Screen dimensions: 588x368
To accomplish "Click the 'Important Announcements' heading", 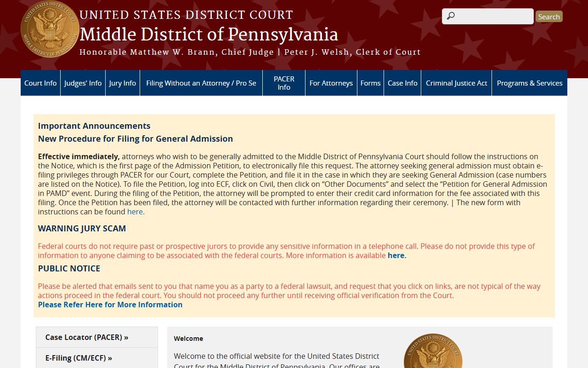I will pyautogui.click(x=94, y=126).
